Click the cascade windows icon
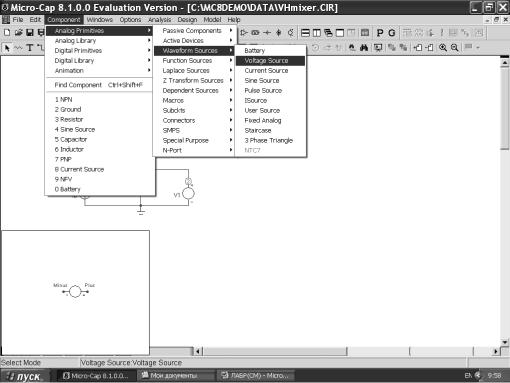510x383 pixels. point(328,33)
